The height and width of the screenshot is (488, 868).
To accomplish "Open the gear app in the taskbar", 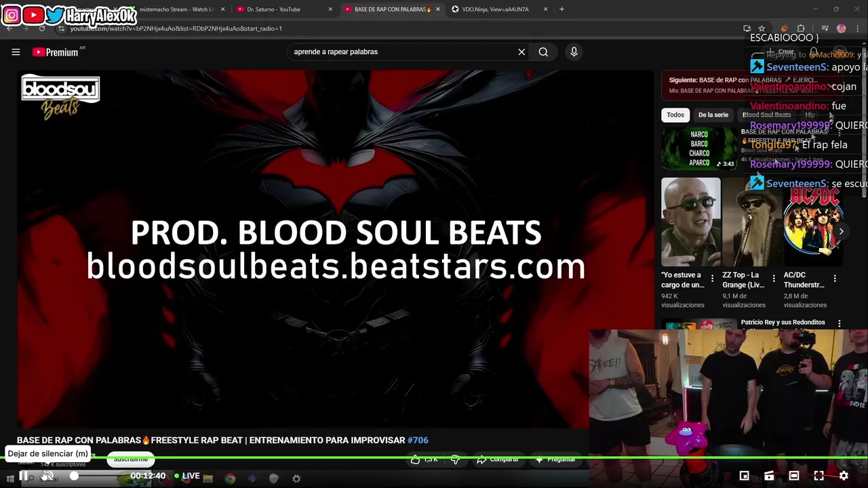I will tap(296, 479).
